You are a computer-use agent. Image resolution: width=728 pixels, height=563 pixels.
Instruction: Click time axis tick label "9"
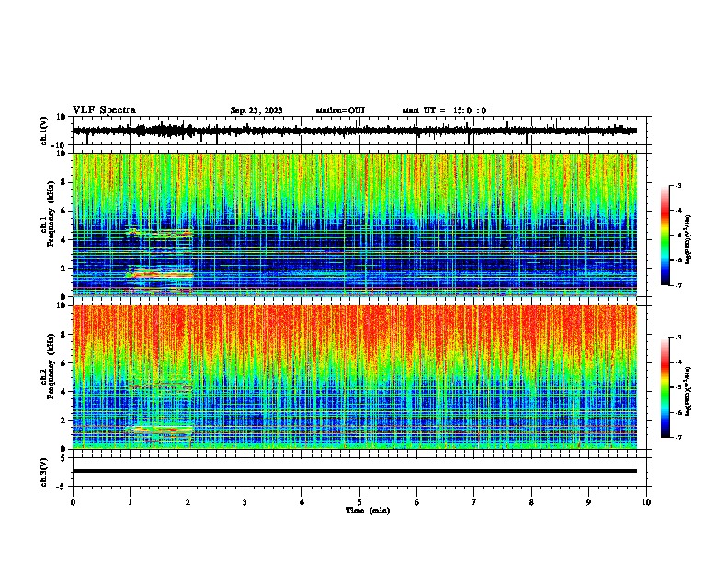click(588, 502)
